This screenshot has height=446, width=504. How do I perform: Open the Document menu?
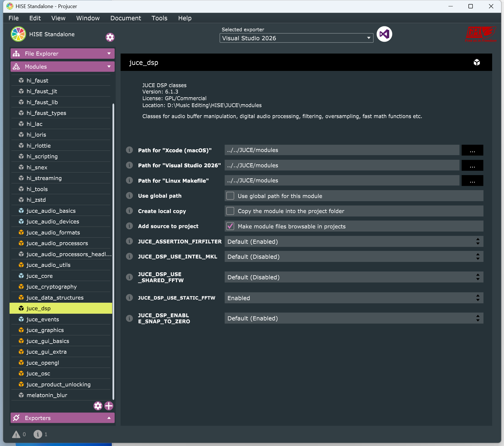[x=125, y=18]
